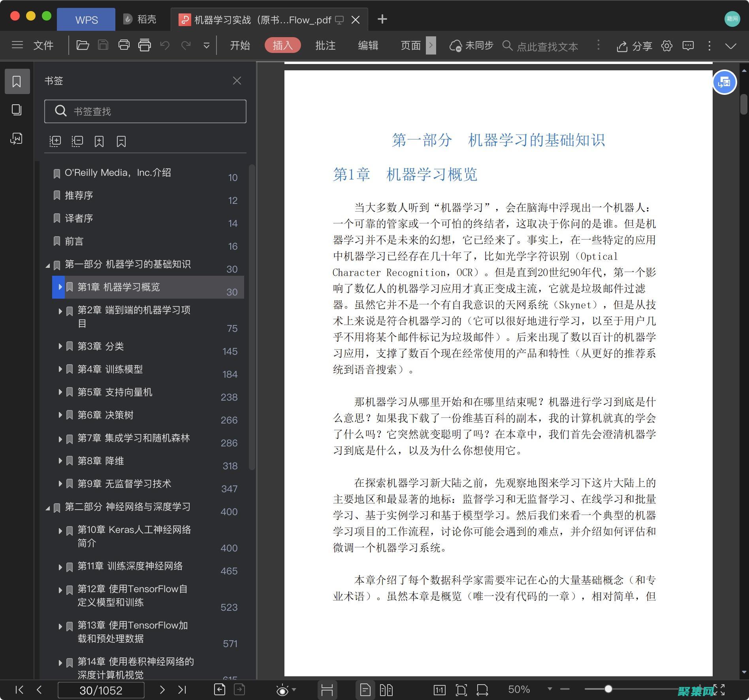This screenshot has height=700, width=749.
Task: Click the 分享 share button
Action: pyautogui.click(x=634, y=46)
